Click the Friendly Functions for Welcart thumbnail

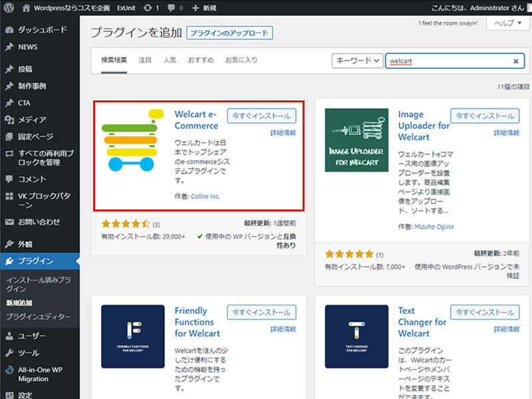point(133,336)
